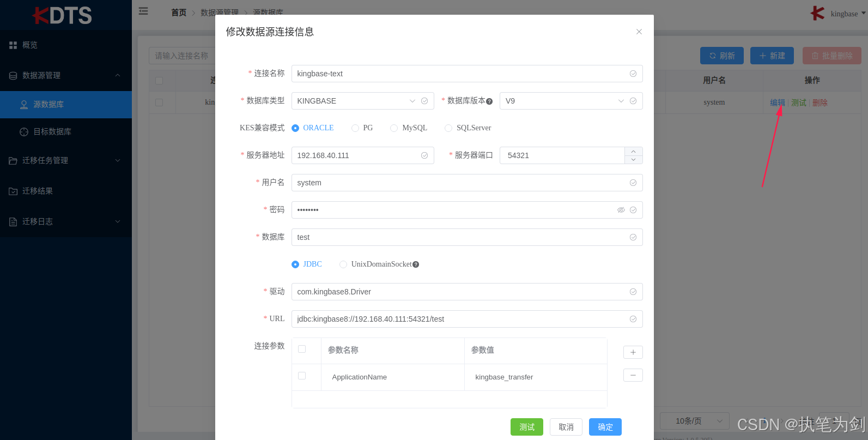The image size is (868, 440).
Task: Click the 用户名 system input field
Action: pos(467,183)
